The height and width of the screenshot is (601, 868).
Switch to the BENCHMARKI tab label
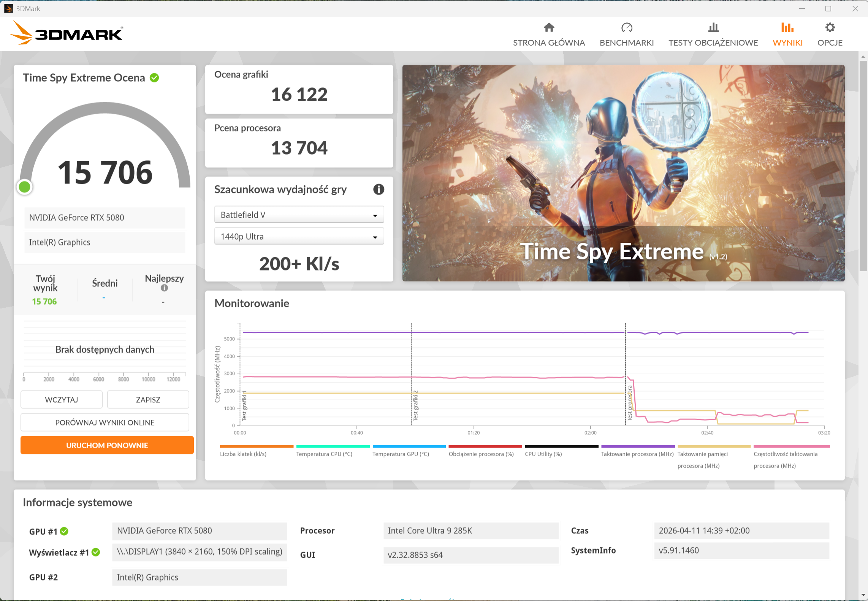click(x=626, y=43)
